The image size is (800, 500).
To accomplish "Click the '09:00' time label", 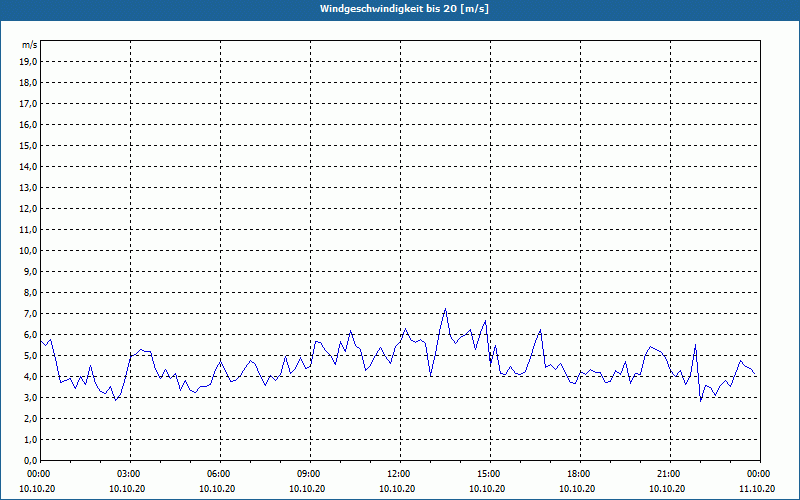I will (x=310, y=474).
